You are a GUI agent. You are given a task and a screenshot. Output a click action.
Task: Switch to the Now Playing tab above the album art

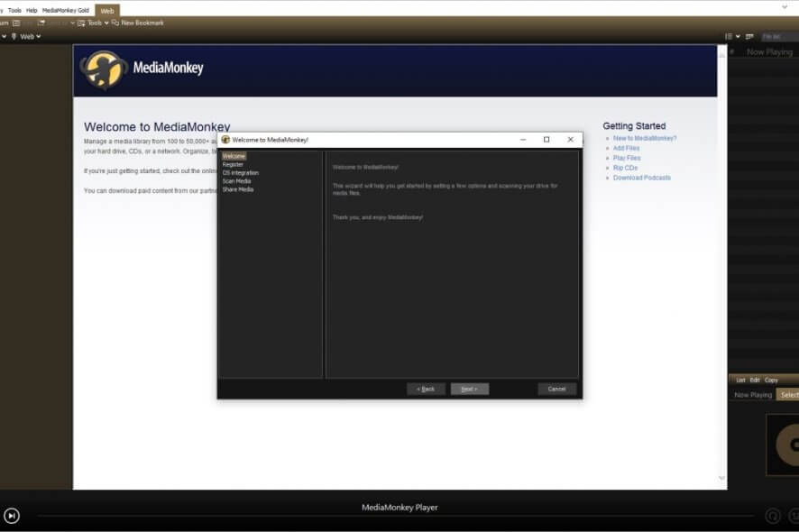pyautogui.click(x=753, y=395)
